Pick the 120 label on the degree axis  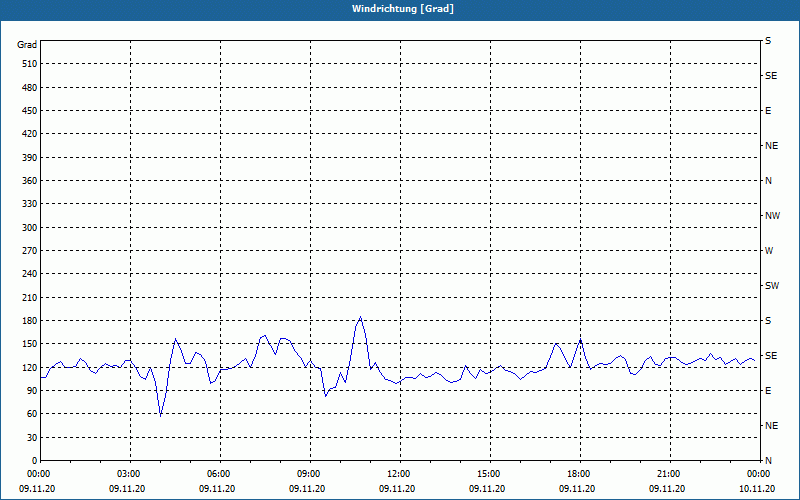pos(29,367)
